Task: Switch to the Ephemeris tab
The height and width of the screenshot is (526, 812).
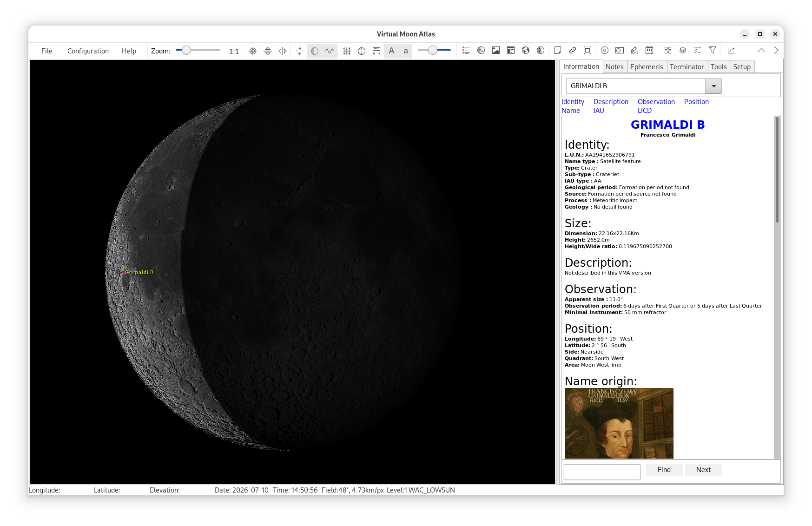Action: click(x=647, y=67)
